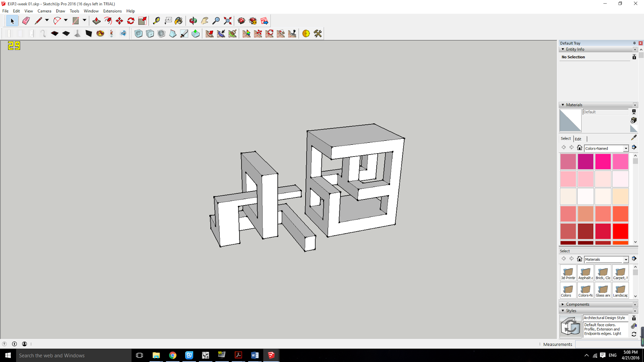The height and width of the screenshot is (362, 644).
Task: Open the Line tool dropdown arrow
Action: pos(47,21)
